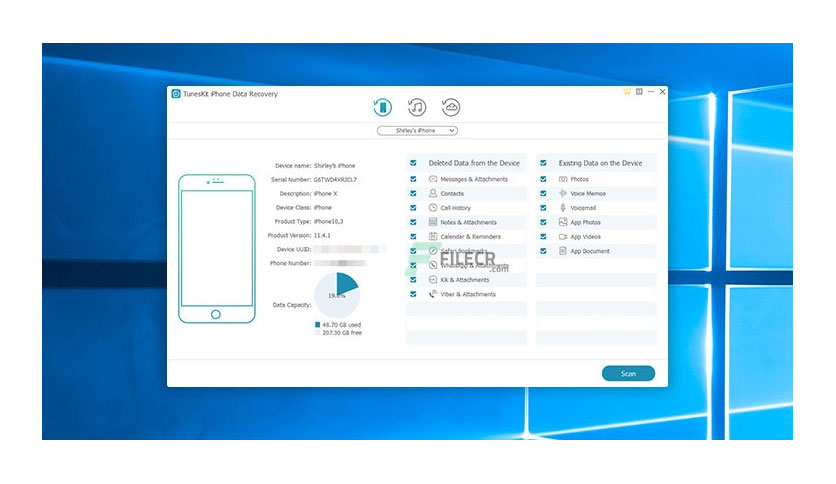836x484 pixels.
Task: Click the Calendar & Reminders calendar icon
Action: pyautogui.click(x=433, y=236)
